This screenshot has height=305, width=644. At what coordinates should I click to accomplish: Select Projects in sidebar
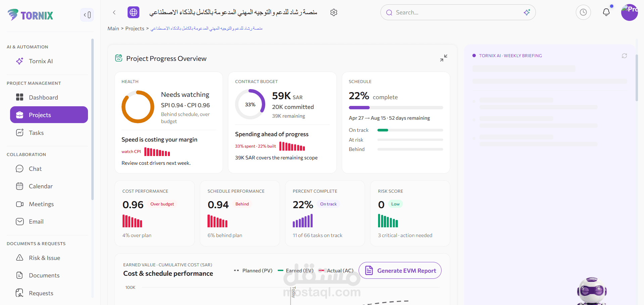tap(49, 115)
